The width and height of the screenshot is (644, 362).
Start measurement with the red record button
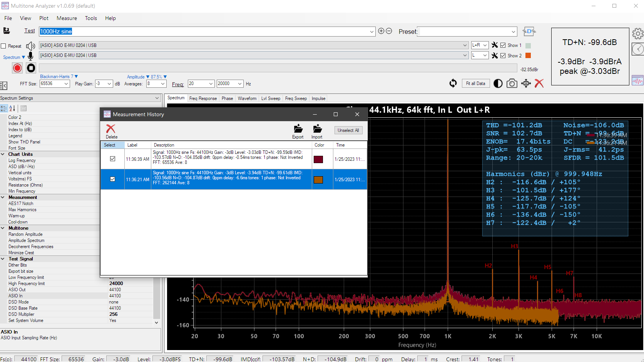point(17,68)
